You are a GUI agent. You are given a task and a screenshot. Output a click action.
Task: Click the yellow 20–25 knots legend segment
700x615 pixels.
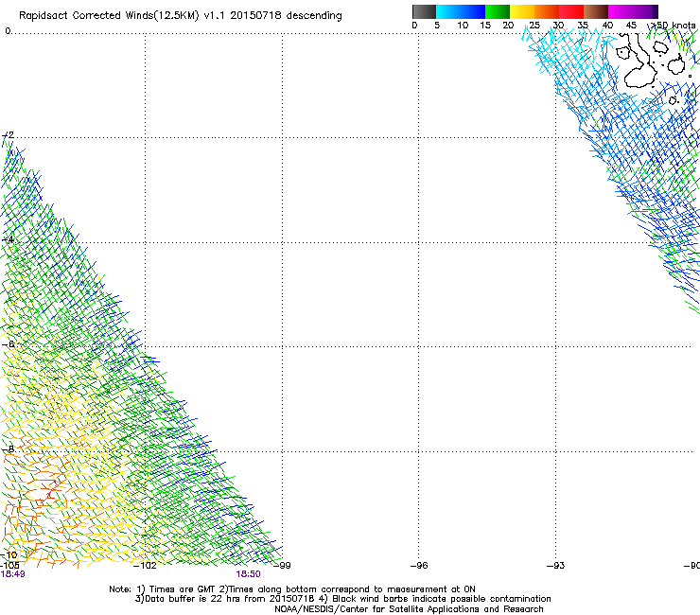pyautogui.click(x=522, y=11)
